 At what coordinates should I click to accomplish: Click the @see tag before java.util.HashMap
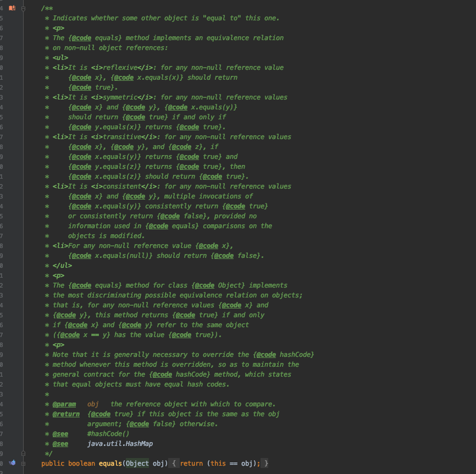coord(60,444)
